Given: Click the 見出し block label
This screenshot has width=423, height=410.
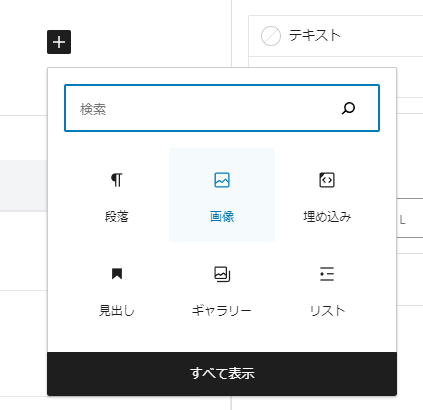Looking at the screenshot, I should (117, 311).
